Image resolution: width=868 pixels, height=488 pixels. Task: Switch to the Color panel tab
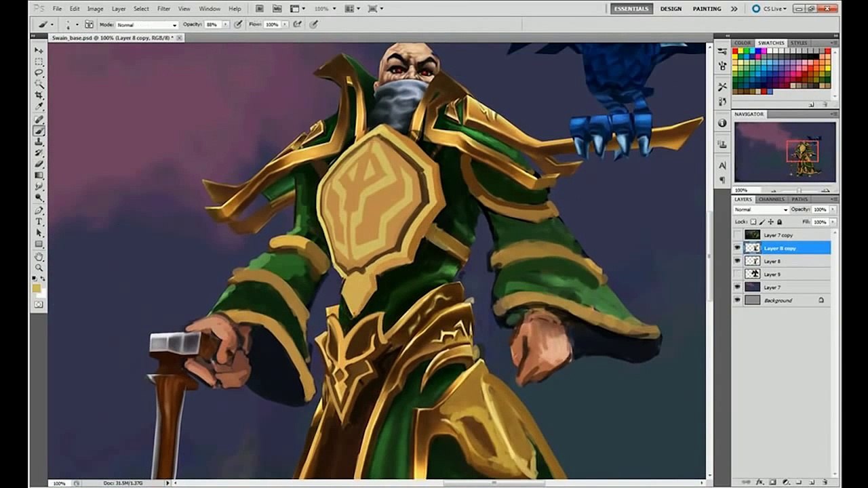[743, 43]
